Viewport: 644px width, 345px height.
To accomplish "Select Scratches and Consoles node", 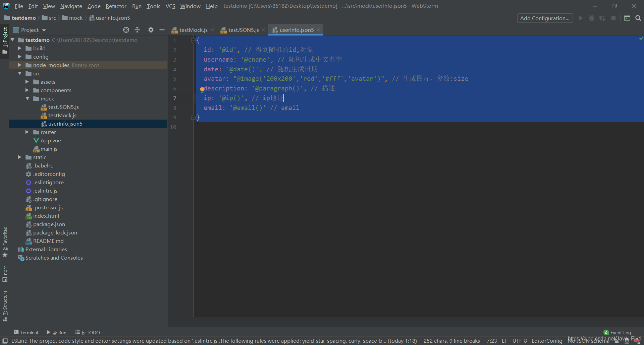I will coord(54,258).
